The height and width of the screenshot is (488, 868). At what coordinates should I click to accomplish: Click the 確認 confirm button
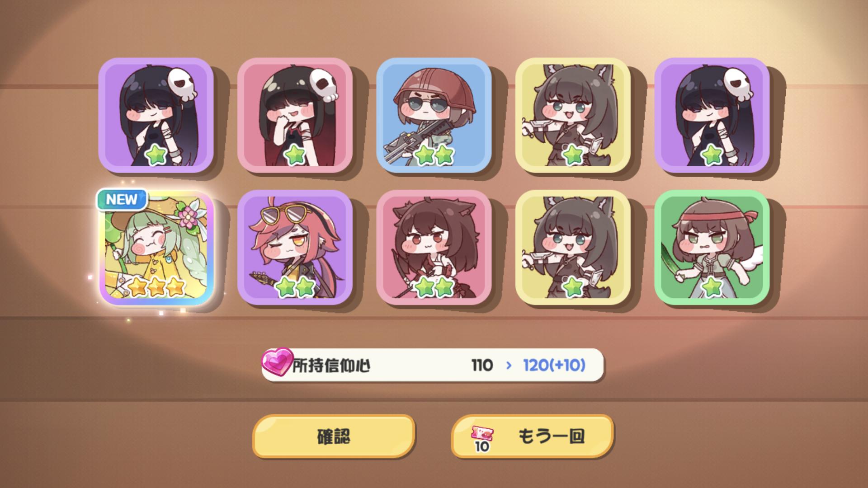click(334, 436)
